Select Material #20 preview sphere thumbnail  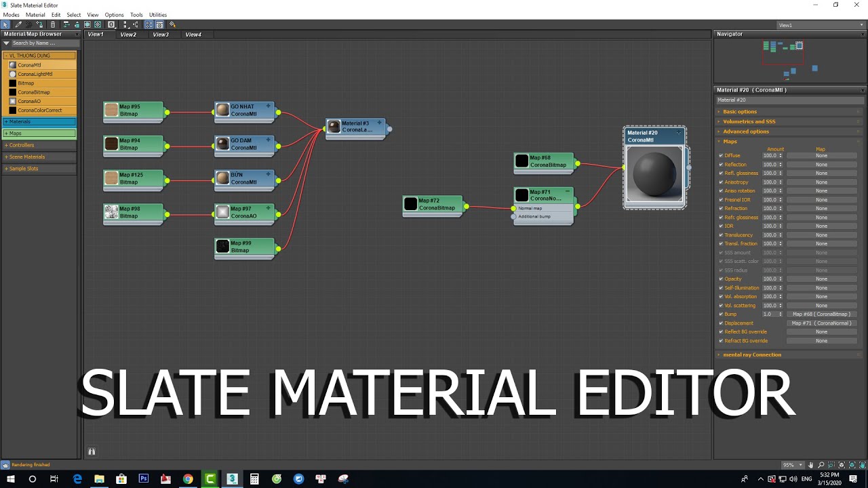pyautogui.click(x=654, y=174)
